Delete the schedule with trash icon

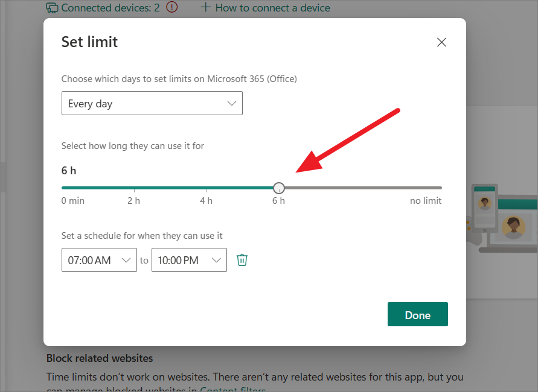tap(242, 260)
